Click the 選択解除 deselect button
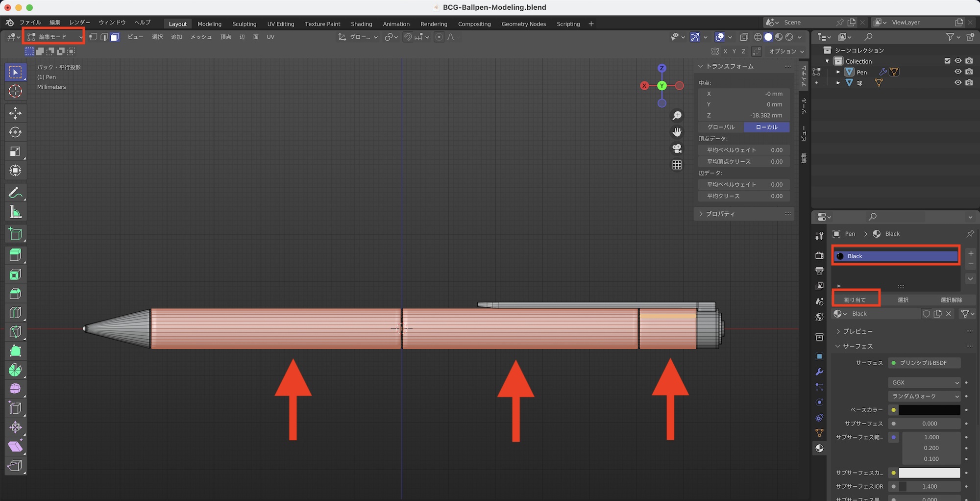The width and height of the screenshot is (980, 501). (951, 300)
